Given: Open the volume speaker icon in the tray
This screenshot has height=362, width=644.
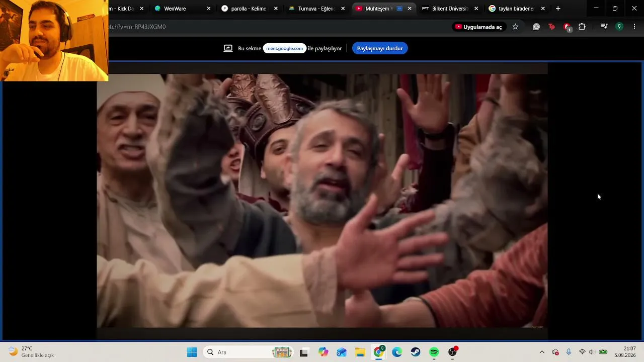Looking at the screenshot, I should point(592,352).
